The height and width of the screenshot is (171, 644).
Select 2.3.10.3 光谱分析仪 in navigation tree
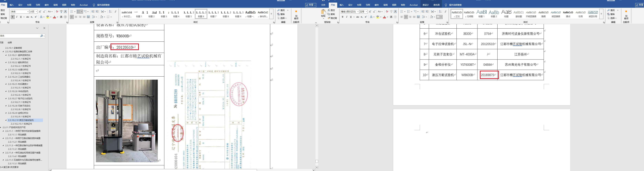click(x=18, y=70)
